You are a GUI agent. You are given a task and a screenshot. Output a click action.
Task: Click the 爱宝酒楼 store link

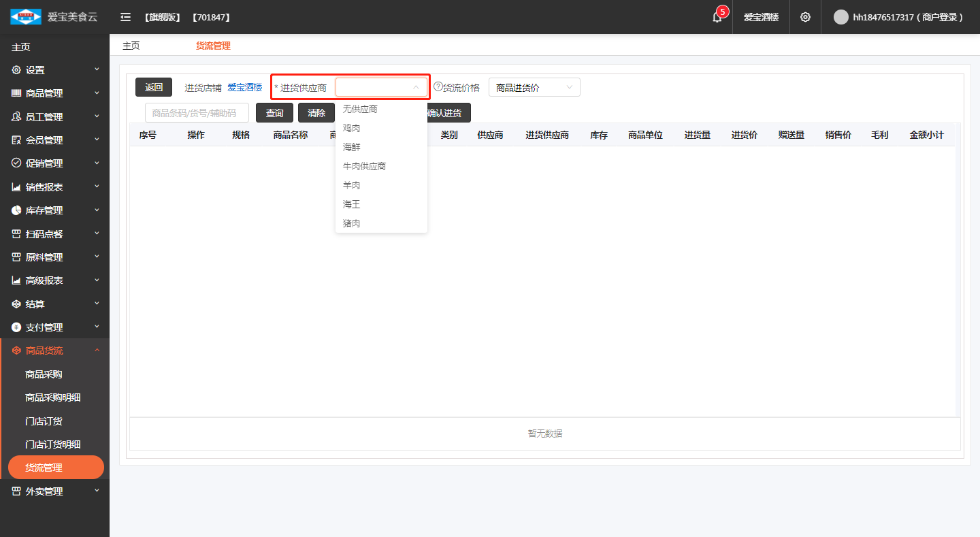click(244, 87)
